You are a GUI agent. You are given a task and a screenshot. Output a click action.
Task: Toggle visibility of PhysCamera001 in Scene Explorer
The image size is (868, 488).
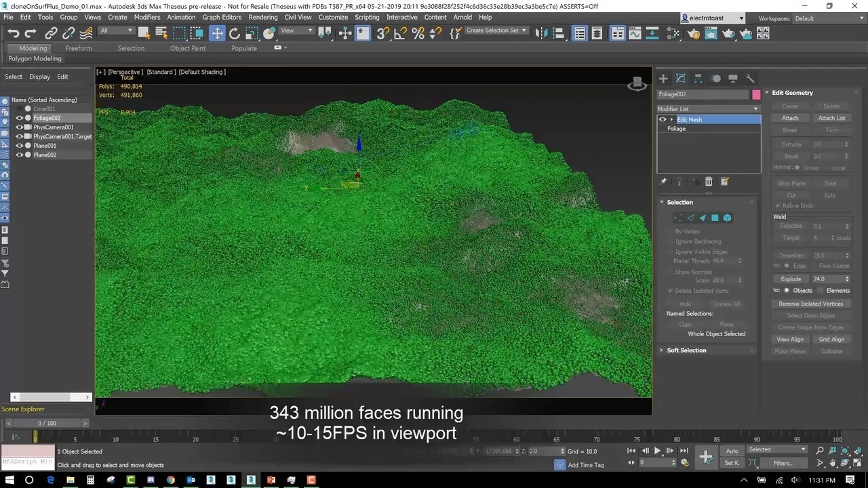(x=20, y=127)
